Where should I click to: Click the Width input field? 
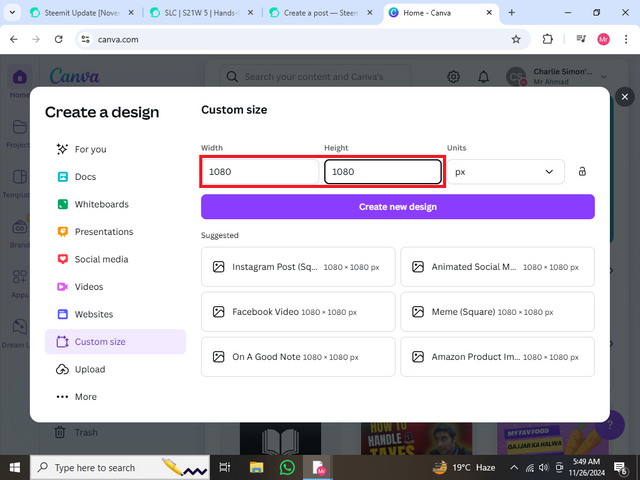click(260, 172)
